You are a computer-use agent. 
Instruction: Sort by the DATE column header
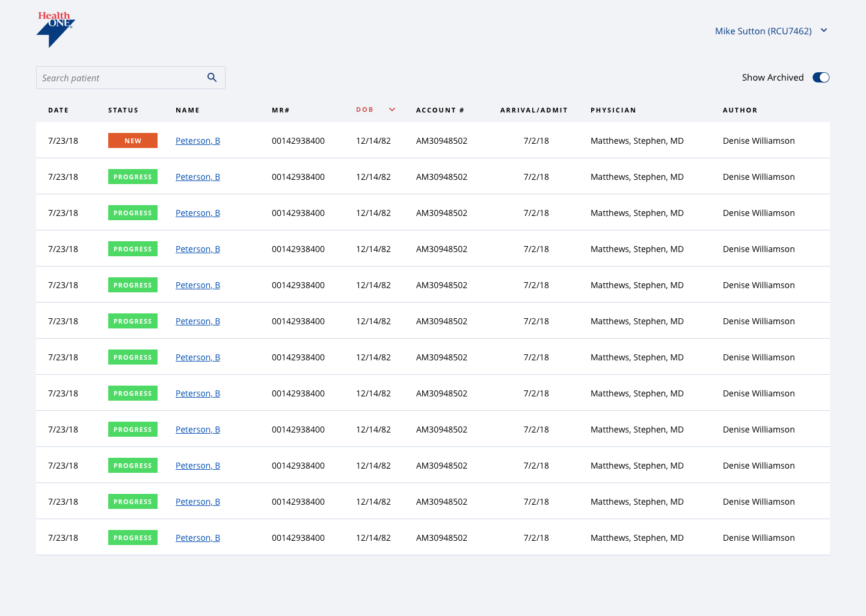58,110
